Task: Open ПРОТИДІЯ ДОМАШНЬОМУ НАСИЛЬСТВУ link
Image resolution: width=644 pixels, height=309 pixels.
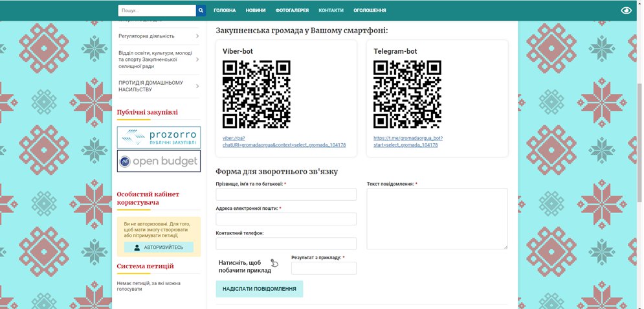Action: [151, 86]
